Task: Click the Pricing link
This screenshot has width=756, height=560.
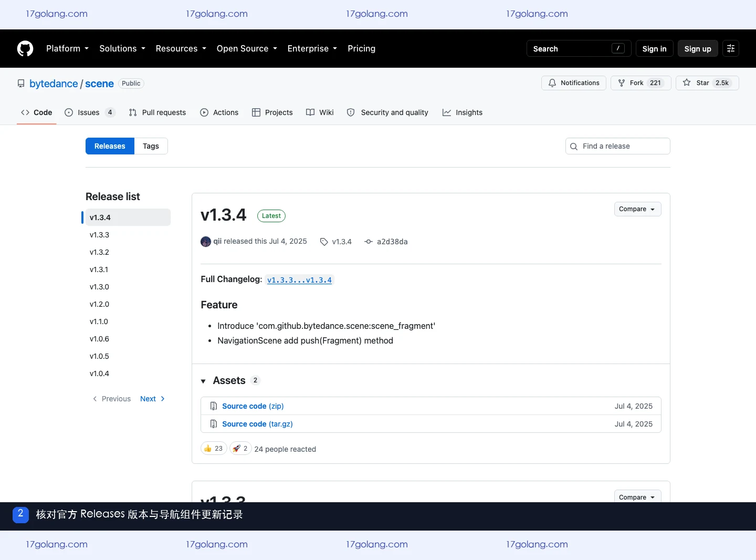Action: coord(361,48)
